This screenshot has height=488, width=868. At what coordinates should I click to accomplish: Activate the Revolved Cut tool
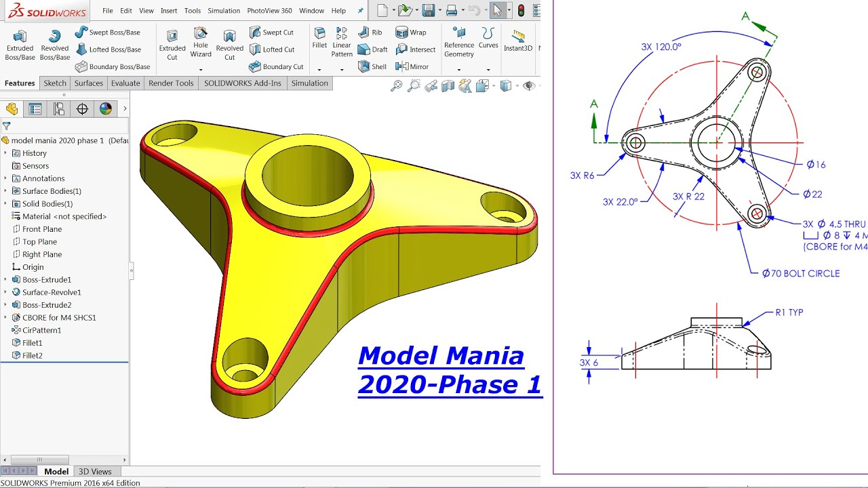pyautogui.click(x=230, y=45)
